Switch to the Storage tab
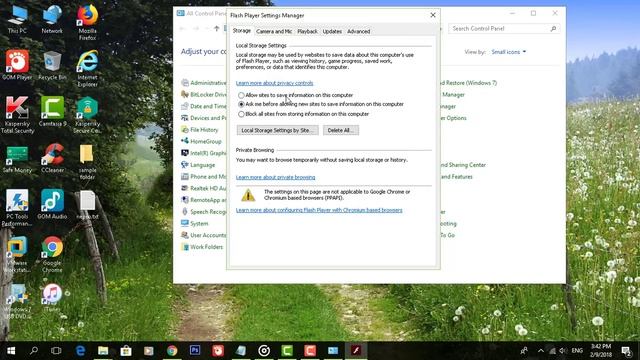640x360 pixels. tap(242, 31)
